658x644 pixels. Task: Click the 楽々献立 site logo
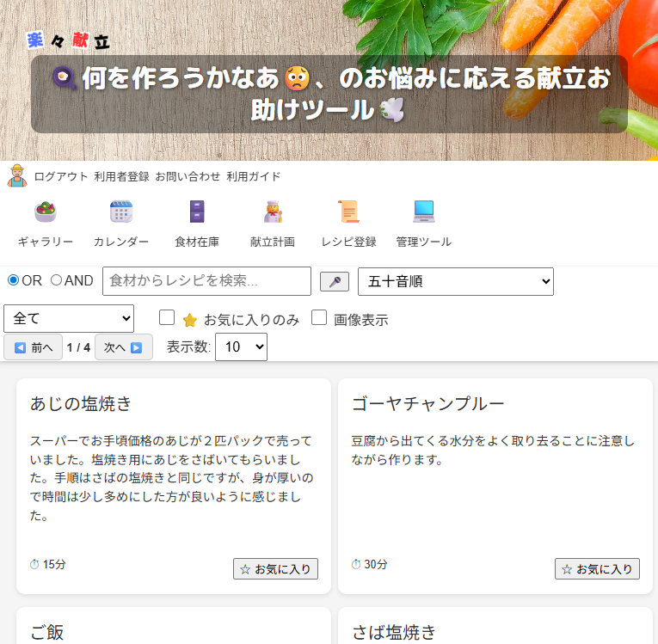point(68,41)
